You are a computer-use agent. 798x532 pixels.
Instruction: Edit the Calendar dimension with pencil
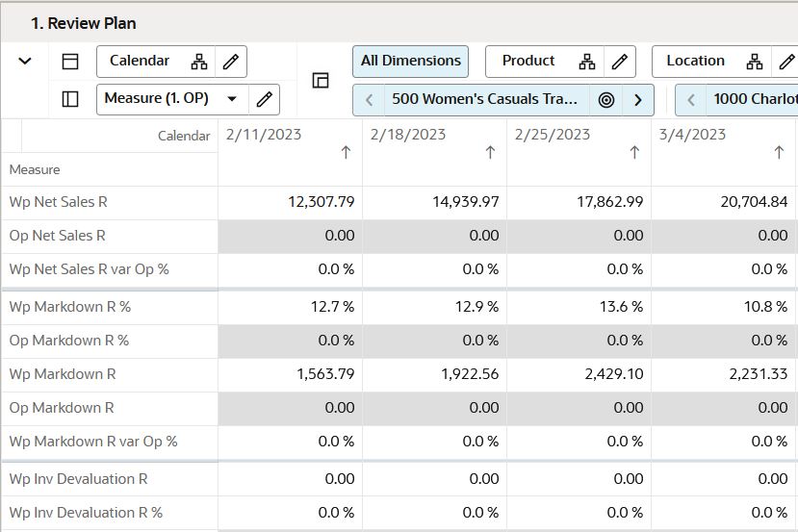[231, 62]
